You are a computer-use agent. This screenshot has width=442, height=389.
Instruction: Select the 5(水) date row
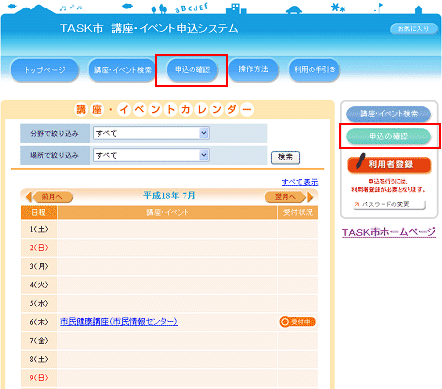click(x=169, y=303)
